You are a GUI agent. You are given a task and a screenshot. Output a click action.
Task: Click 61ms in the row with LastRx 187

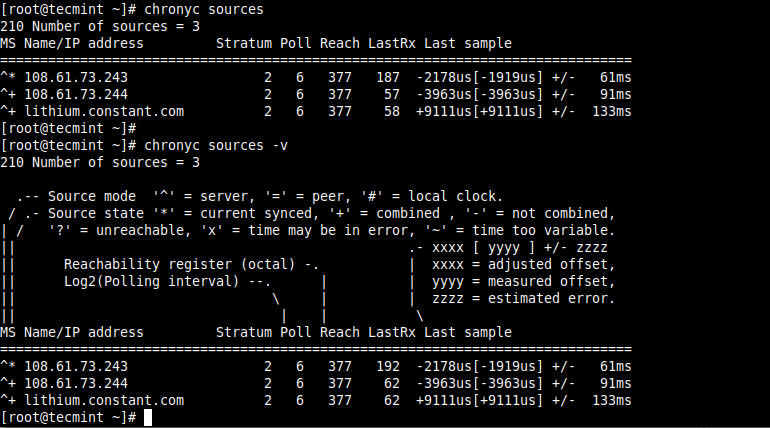click(x=615, y=78)
